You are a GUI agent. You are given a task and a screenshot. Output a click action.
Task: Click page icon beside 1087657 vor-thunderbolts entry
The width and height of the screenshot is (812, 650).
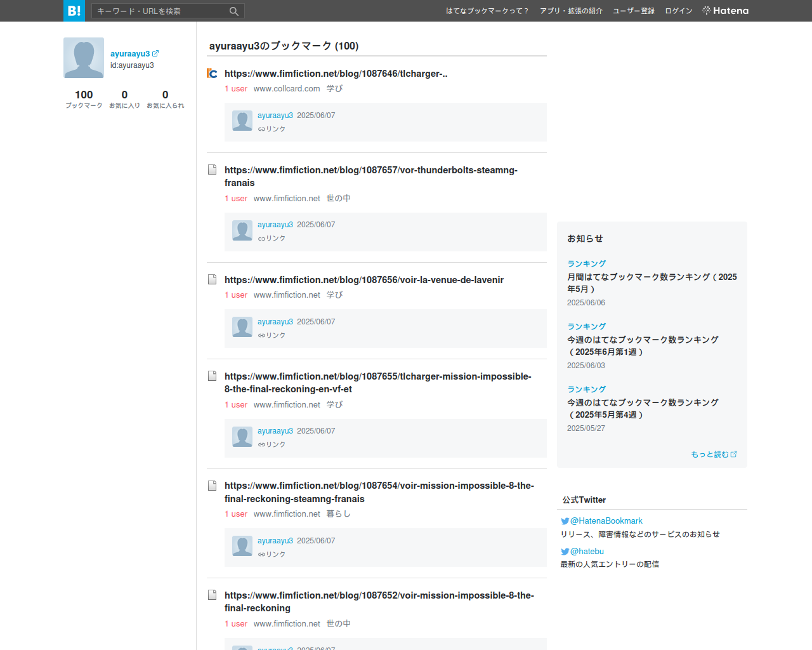[213, 170]
